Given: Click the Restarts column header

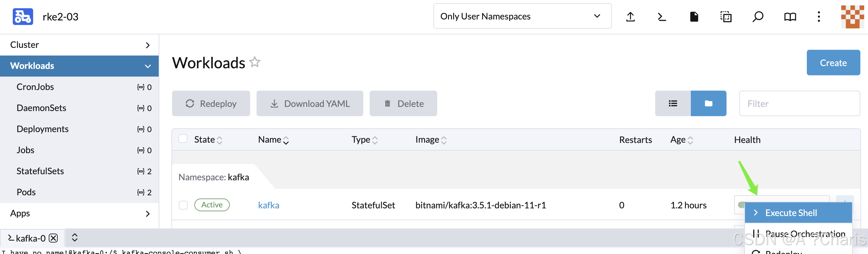Looking at the screenshot, I should pyautogui.click(x=635, y=140).
